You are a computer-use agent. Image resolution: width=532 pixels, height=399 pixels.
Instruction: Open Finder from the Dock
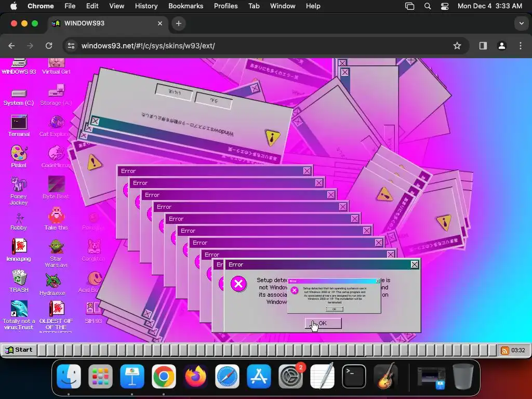[69, 376]
